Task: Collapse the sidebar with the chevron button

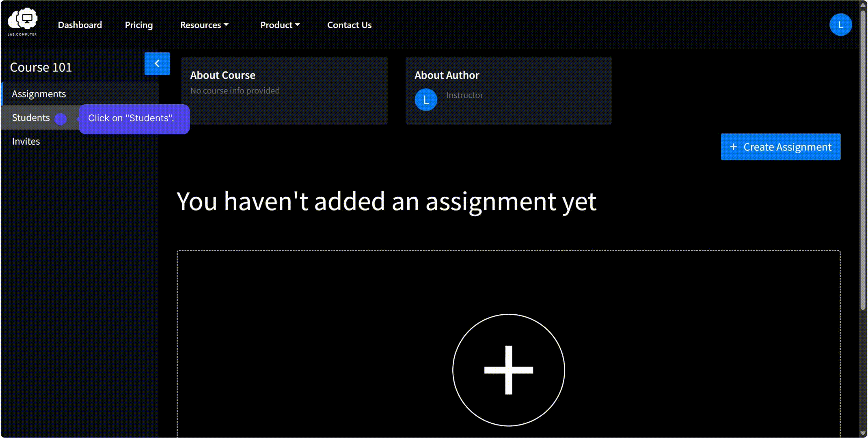Action: [x=157, y=64]
